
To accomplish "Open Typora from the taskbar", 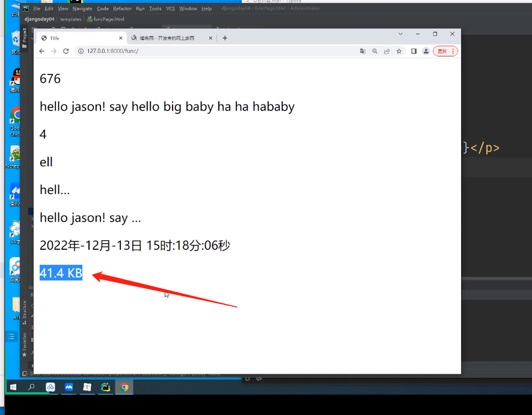I will click(x=87, y=387).
